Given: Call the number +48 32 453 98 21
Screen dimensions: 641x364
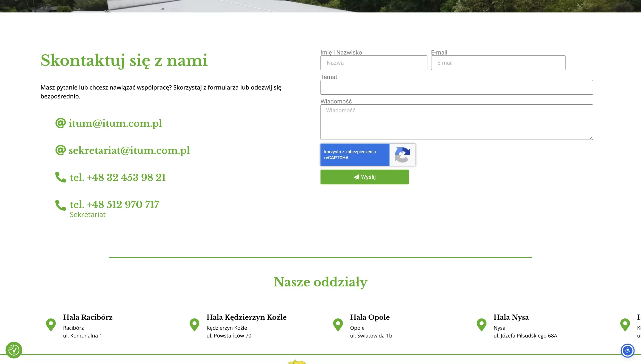Looking at the screenshot, I should click(x=118, y=177).
